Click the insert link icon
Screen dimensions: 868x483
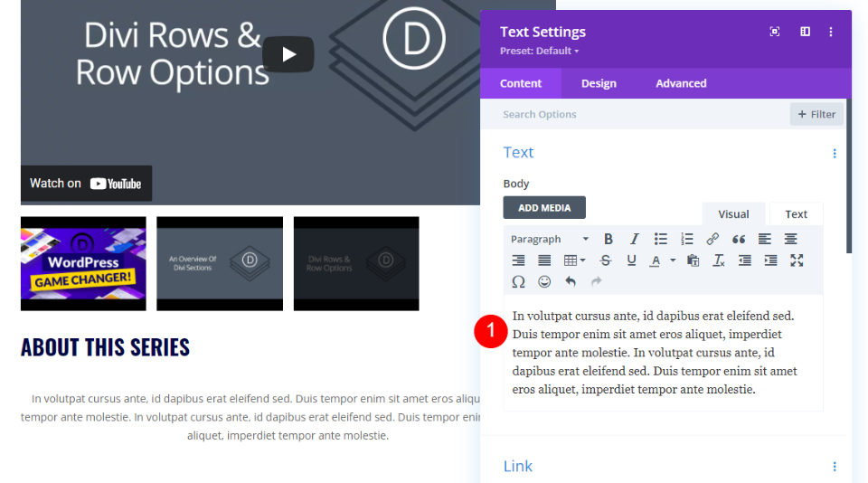[x=712, y=239]
